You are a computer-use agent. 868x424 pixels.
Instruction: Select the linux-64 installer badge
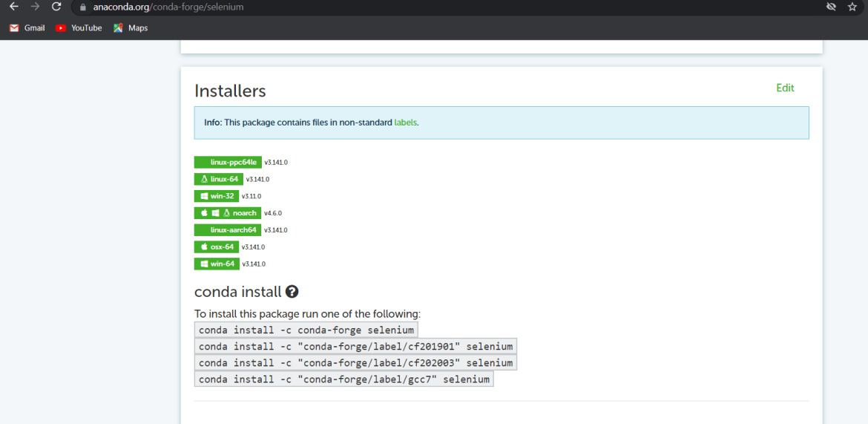[x=219, y=179]
